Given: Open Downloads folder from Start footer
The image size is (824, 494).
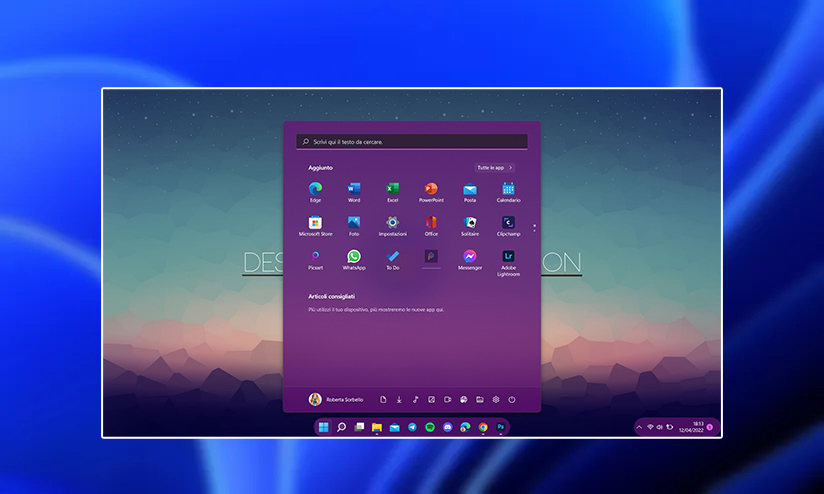Looking at the screenshot, I should [x=399, y=399].
